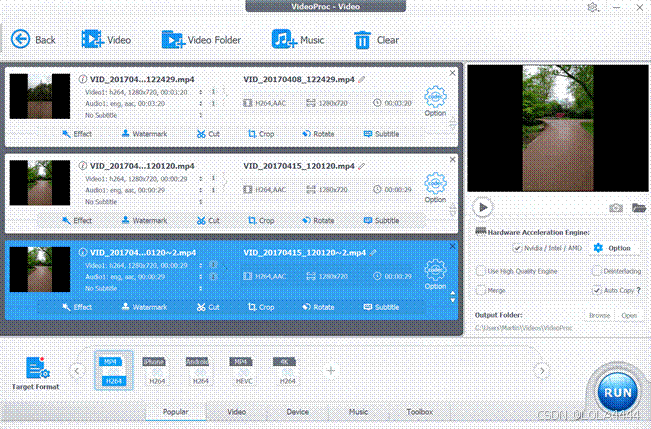
Task: Add Subtitle to VID_20170415_120120~2.mp4
Action: (381, 307)
